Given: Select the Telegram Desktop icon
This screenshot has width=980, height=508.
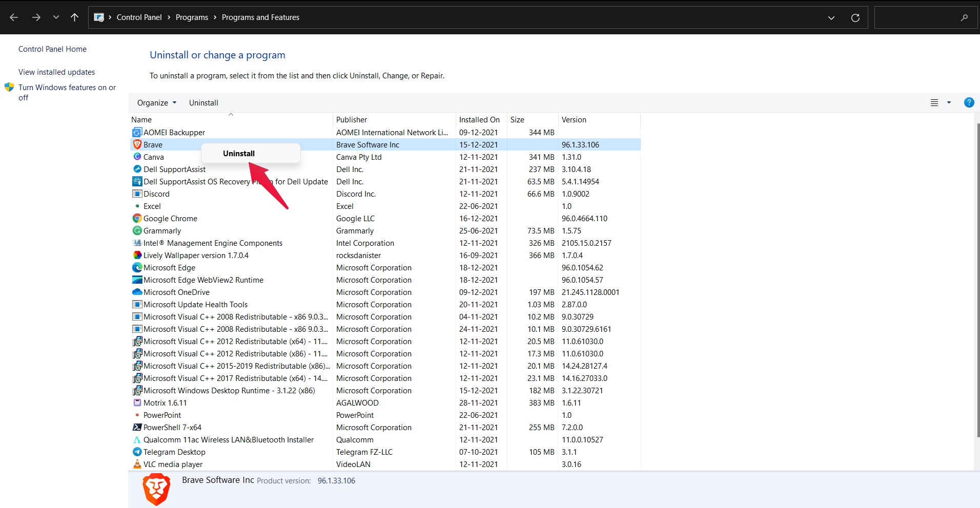Looking at the screenshot, I should (x=137, y=452).
